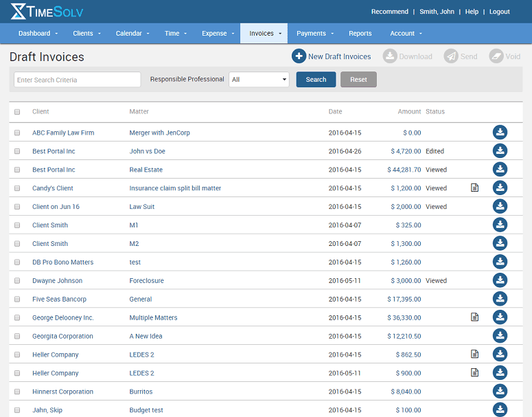Check the Candy's Client row checkbox
This screenshot has height=417, width=532.
pyautogui.click(x=17, y=188)
